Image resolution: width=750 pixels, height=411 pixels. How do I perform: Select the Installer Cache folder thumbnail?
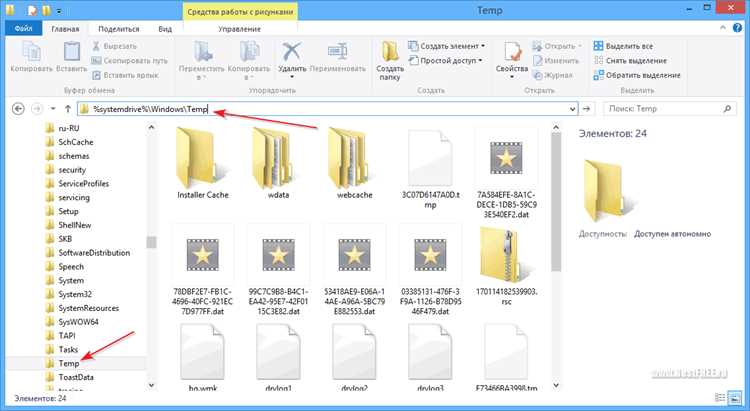203,163
